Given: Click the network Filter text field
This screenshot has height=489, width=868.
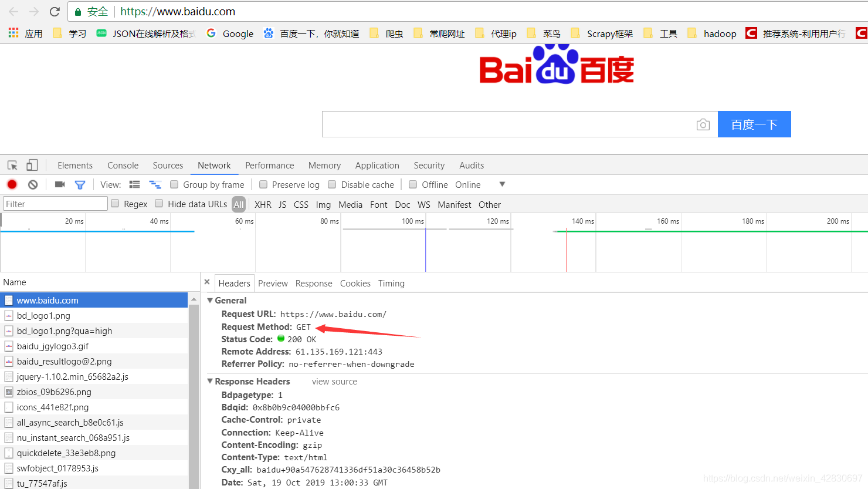Looking at the screenshot, I should point(55,204).
